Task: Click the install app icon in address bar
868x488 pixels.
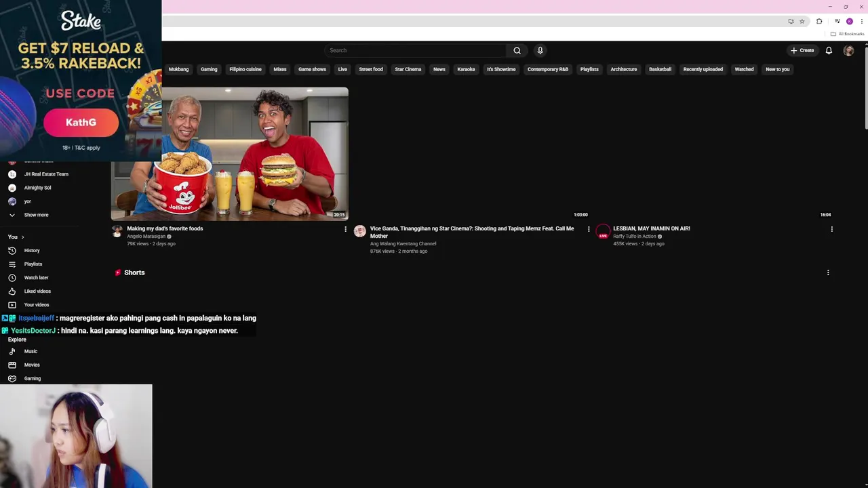Action: 791,21
